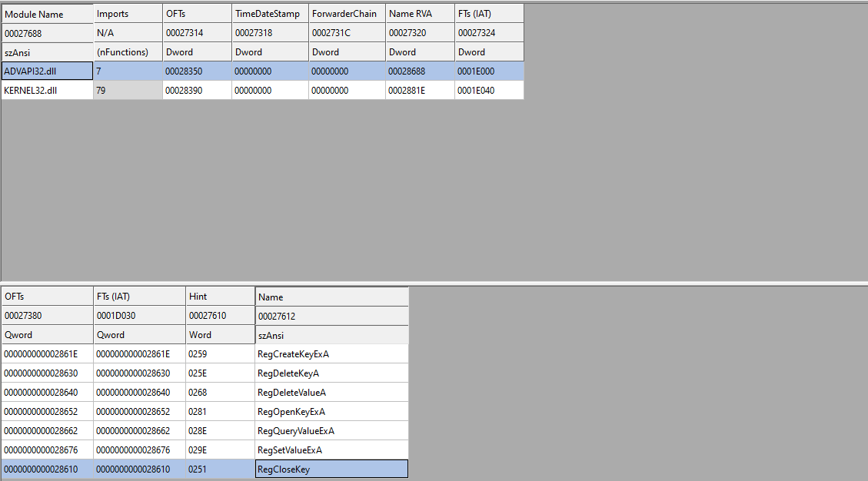
Task: Click the ForwarderChain column header
Action: [346, 14]
